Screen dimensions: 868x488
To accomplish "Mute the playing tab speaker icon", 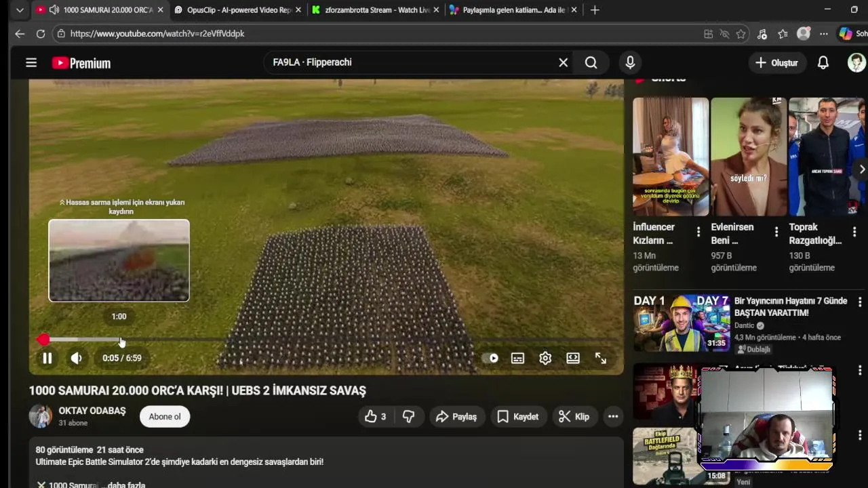I will [x=54, y=10].
